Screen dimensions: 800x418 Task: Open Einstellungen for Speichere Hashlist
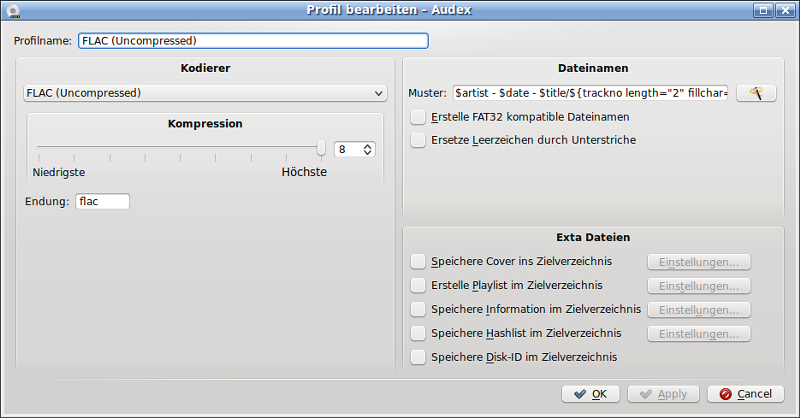[698, 334]
